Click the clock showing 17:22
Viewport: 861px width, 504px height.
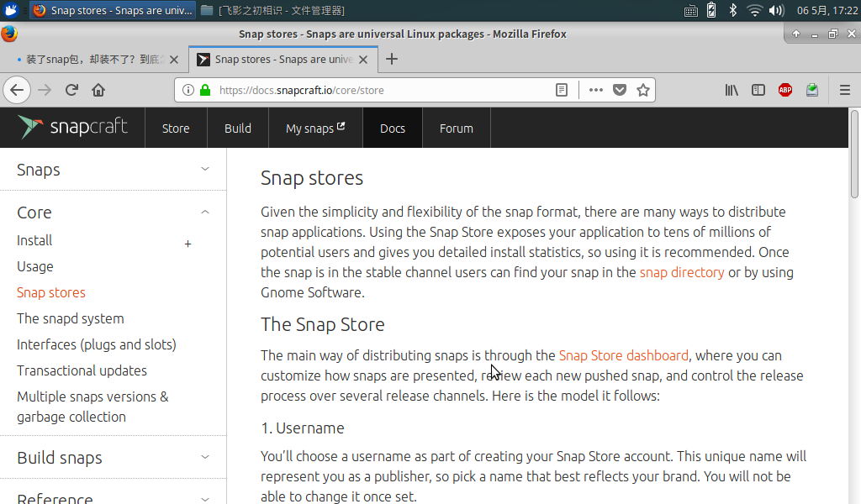[x=827, y=10]
